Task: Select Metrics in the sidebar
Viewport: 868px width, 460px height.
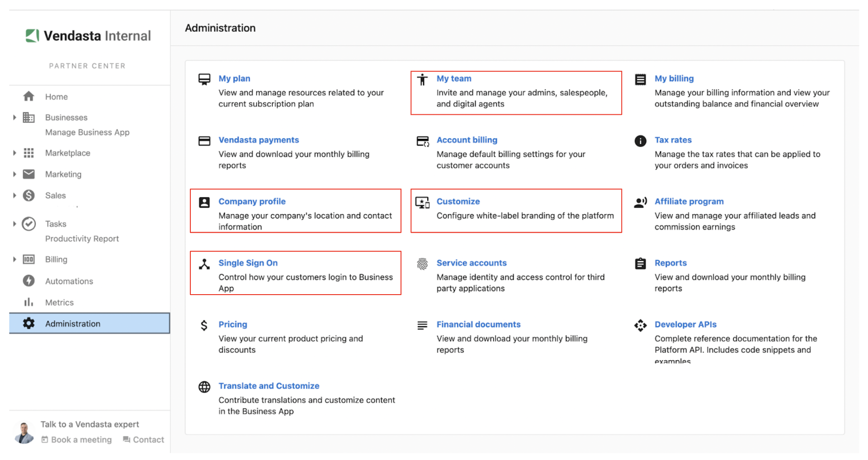Action: click(x=59, y=302)
